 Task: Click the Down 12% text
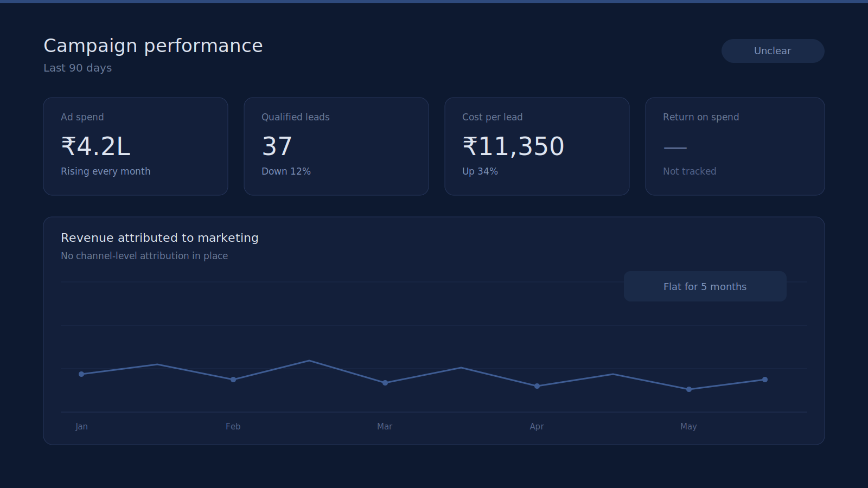(x=286, y=171)
